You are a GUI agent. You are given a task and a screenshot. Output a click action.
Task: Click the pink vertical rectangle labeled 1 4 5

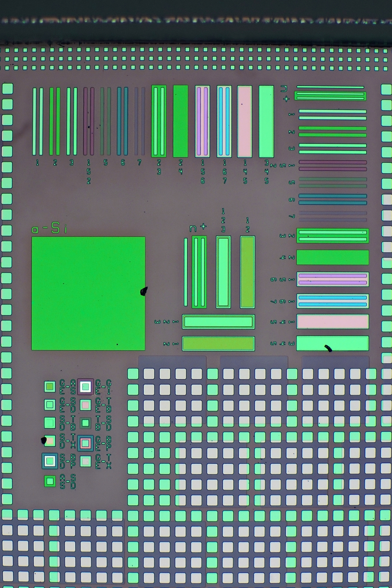(245, 122)
